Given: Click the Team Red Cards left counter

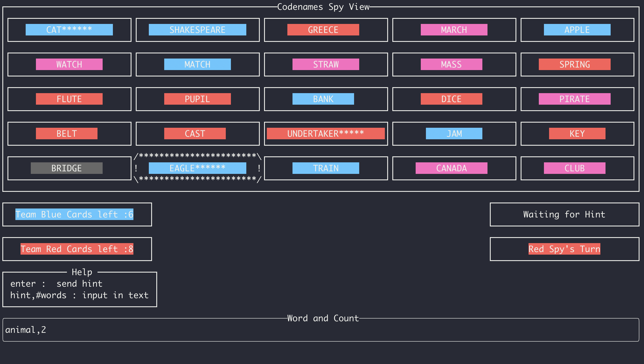Looking at the screenshot, I should [x=77, y=249].
